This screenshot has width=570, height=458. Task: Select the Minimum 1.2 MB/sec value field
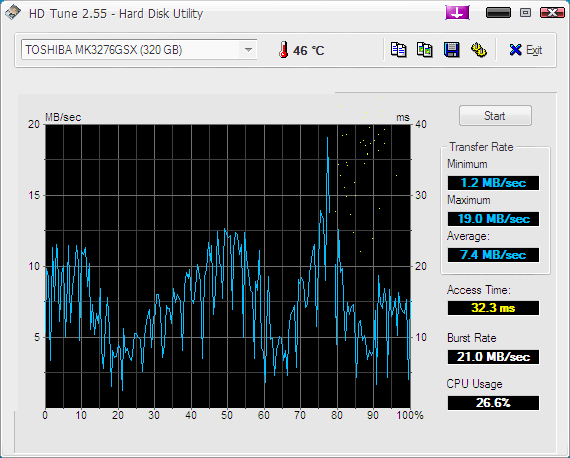click(493, 182)
